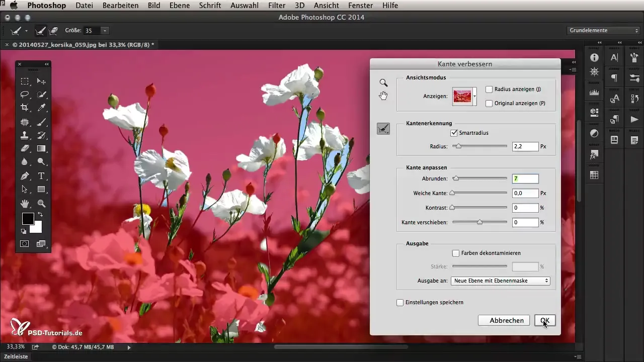
Task: Reset default foreground/background colors
Action: pyautogui.click(x=24, y=231)
